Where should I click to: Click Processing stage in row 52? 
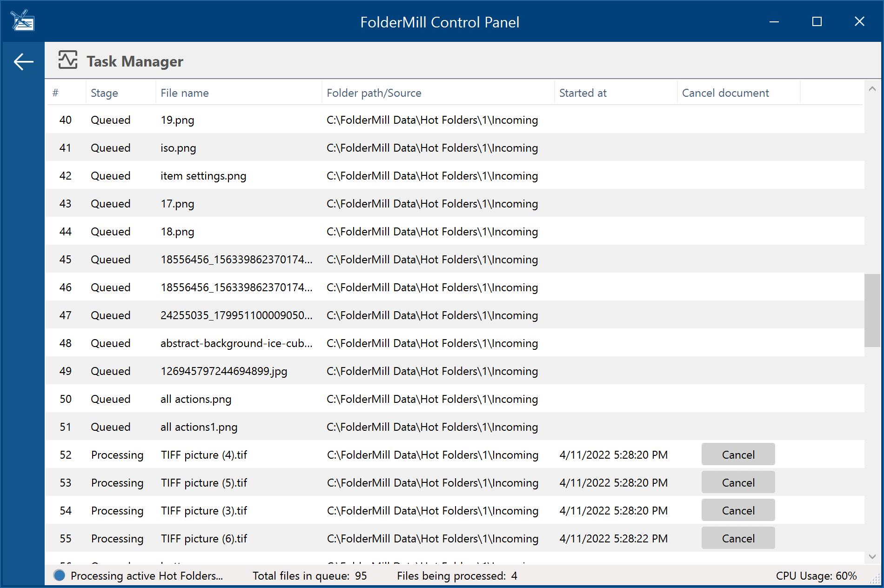pos(117,455)
